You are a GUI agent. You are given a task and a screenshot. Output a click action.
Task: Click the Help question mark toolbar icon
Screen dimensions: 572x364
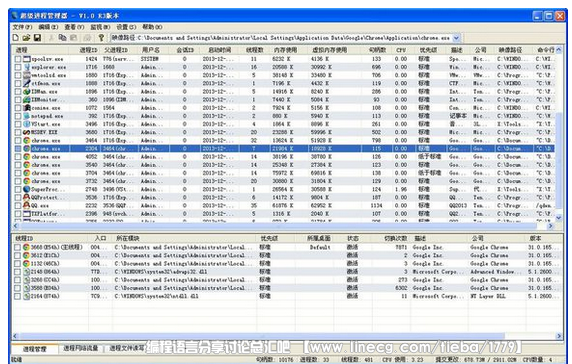point(101,38)
